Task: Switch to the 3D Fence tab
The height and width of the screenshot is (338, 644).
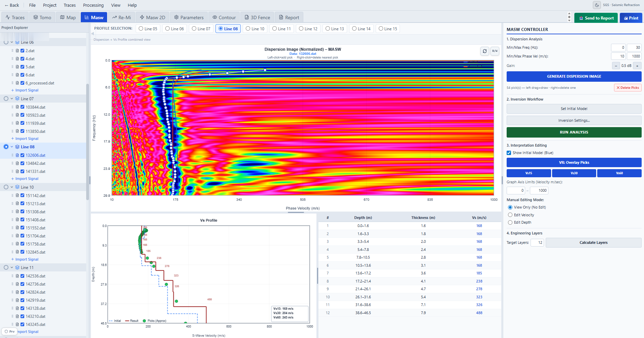Action: tap(257, 17)
